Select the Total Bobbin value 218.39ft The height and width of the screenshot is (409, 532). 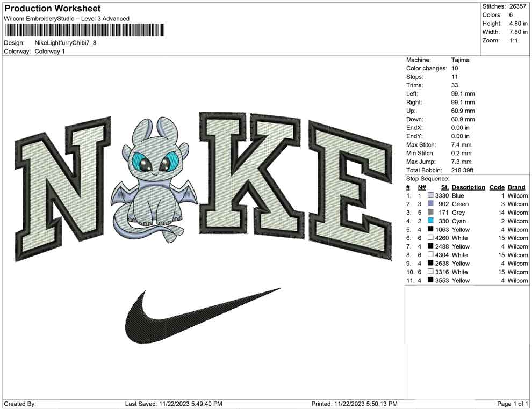tap(463, 170)
